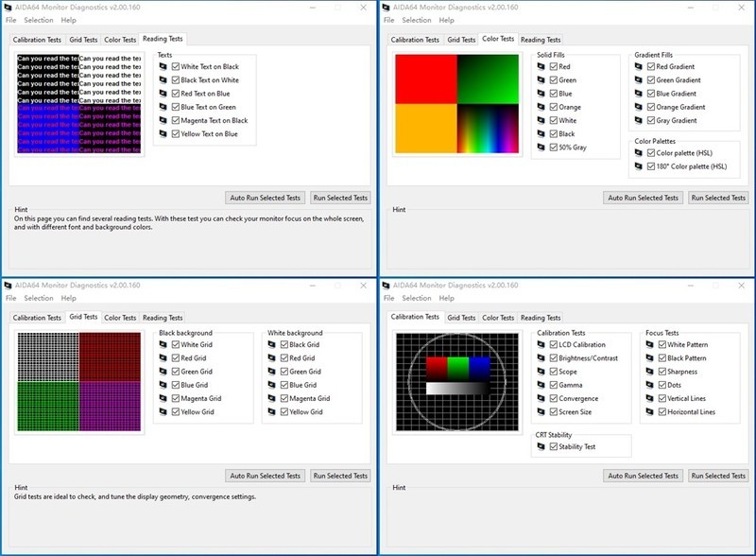Toggle the 50% Gray checkbox

(x=554, y=148)
